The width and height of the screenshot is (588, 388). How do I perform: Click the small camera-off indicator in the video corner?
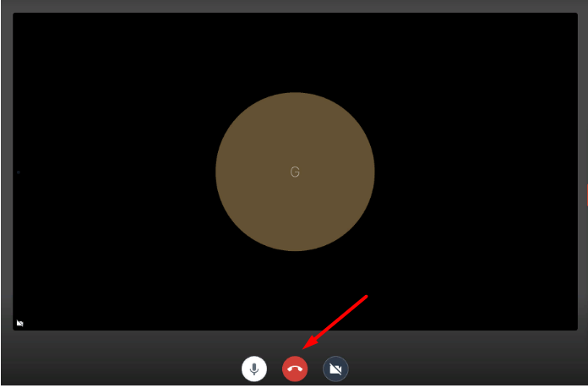(20, 323)
